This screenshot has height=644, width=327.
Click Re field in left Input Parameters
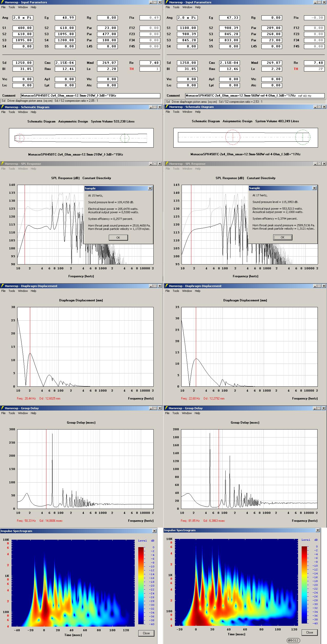[150, 63]
